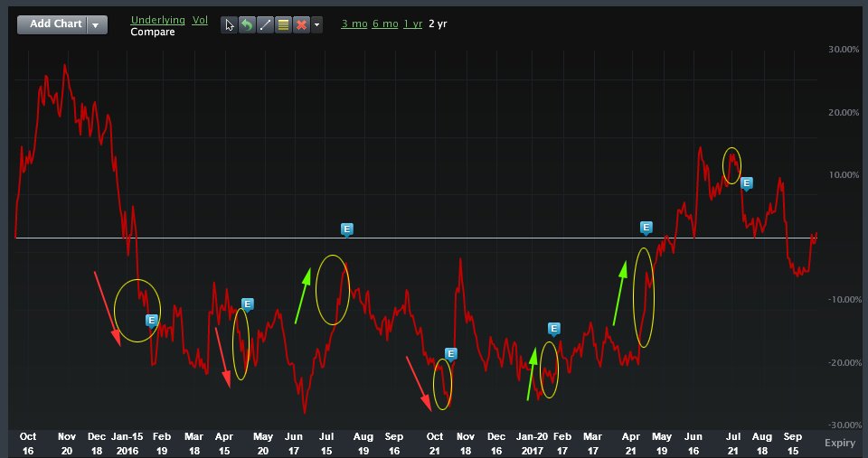Screen dimensions: 868x458
Task: Click the -30.00% y-axis label
Action: pyautogui.click(x=844, y=425)
